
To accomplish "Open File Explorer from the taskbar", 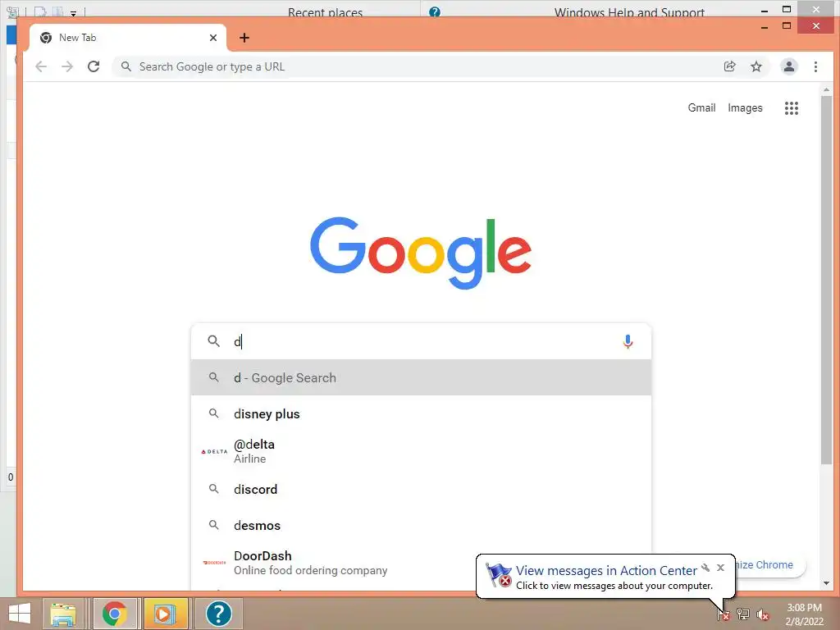I will point(62,614).
